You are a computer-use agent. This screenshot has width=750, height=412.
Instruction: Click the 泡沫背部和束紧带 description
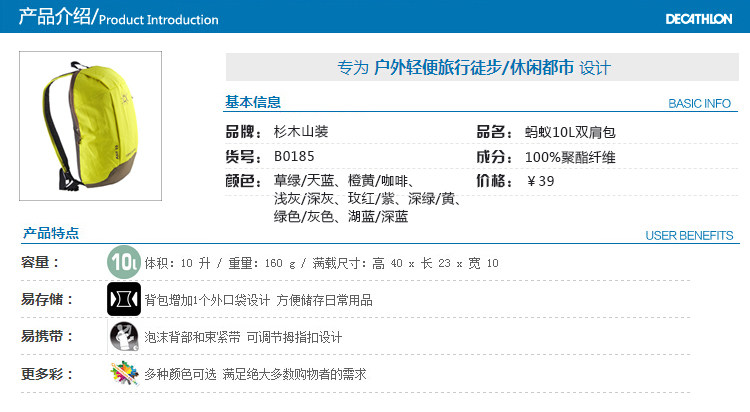(243, 337)
